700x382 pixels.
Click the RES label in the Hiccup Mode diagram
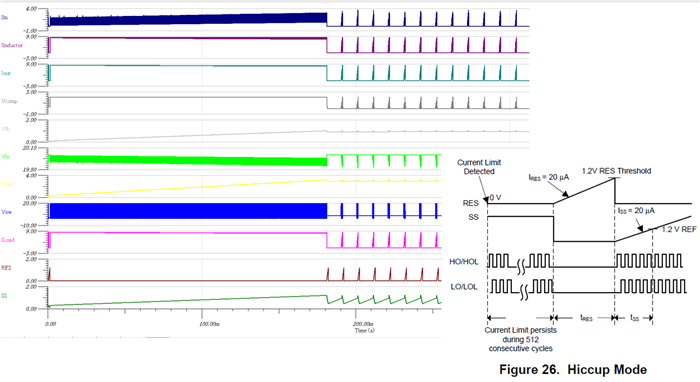(x=470, y=203)
